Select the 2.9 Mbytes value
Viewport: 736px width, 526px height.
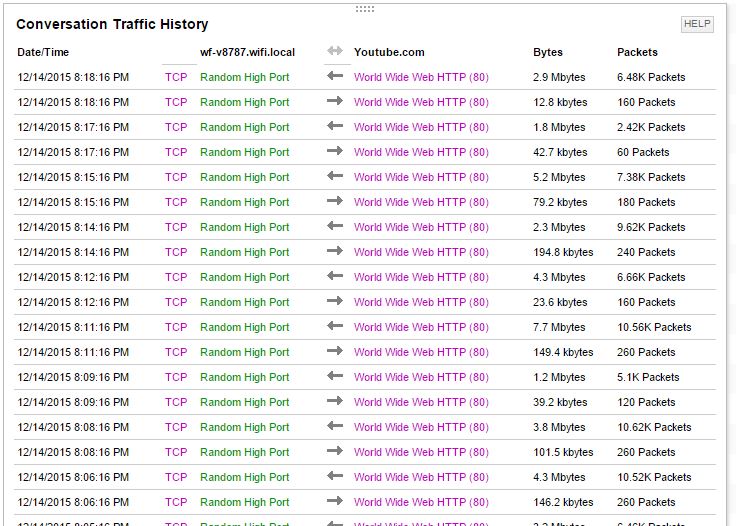[559, 77]
